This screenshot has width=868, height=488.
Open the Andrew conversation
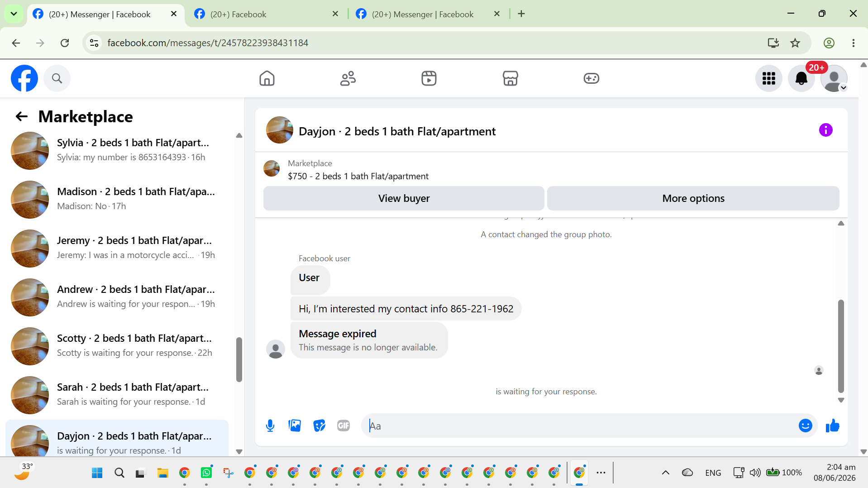click(x=118, y=297)
